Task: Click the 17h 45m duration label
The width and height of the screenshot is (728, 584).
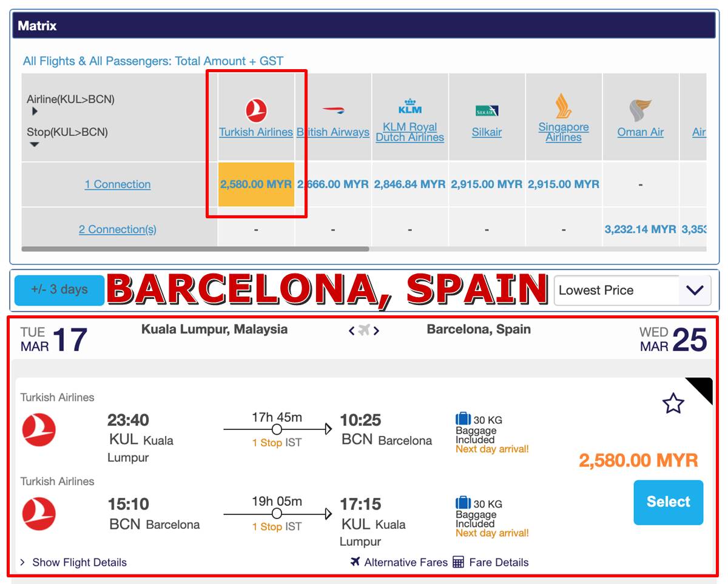Action: pyautogui.click(x=277, y=417)
